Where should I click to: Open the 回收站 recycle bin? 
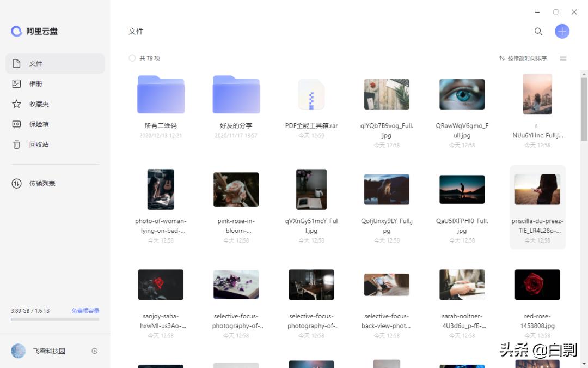[x=36, y=144]
